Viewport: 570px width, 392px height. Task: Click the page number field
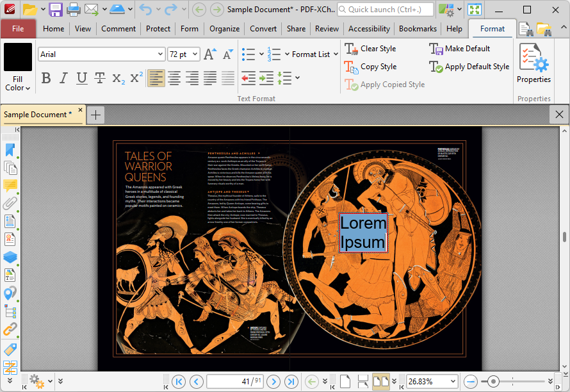pyautogui.click(x=235, y=382)
